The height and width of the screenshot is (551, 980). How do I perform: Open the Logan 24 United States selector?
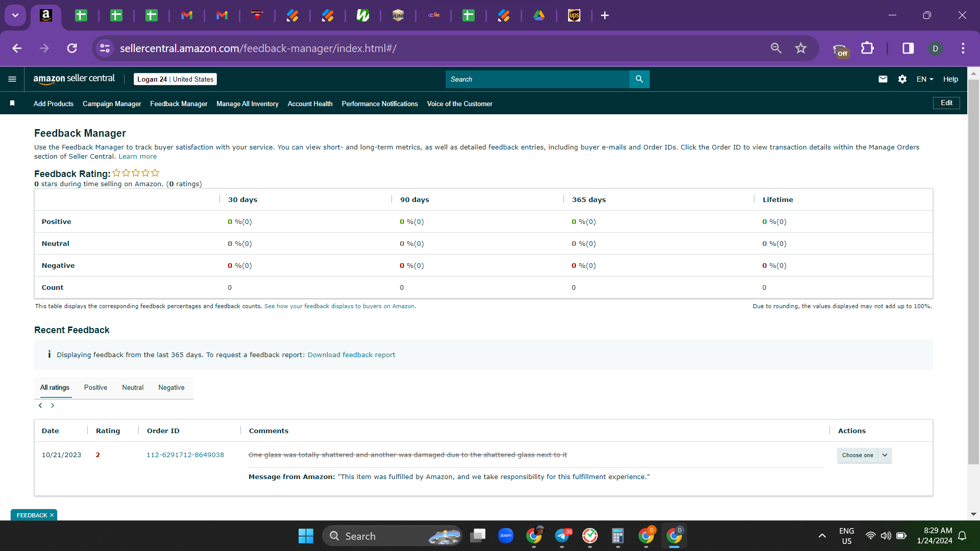tap(175, 79)
